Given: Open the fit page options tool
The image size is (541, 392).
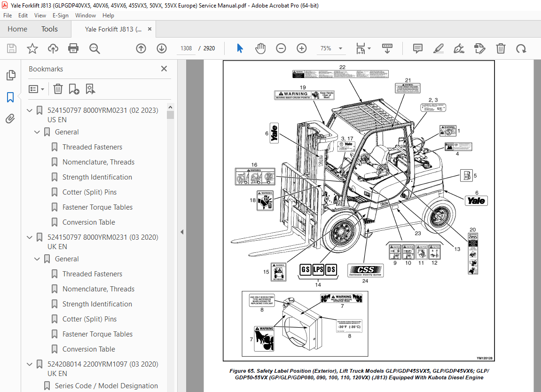Looking at the screenshot, I should pos(363,48).
